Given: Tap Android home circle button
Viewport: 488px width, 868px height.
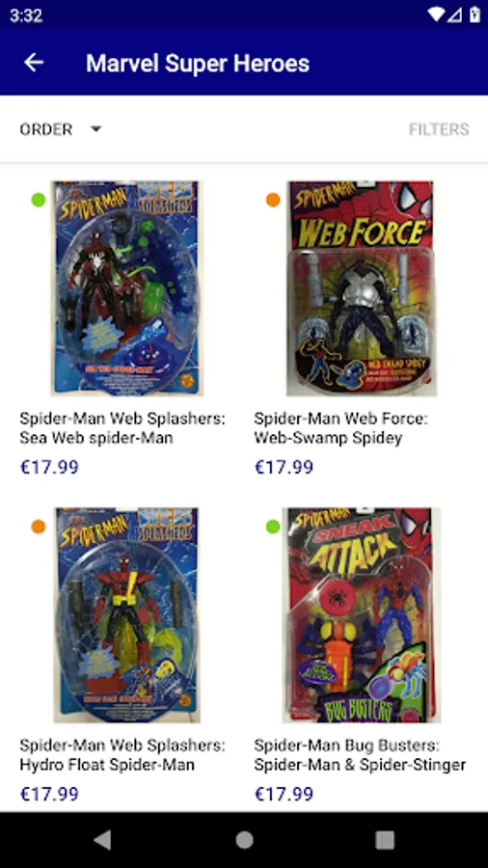Looking at the screenshot, I should (x=244, y=840).
